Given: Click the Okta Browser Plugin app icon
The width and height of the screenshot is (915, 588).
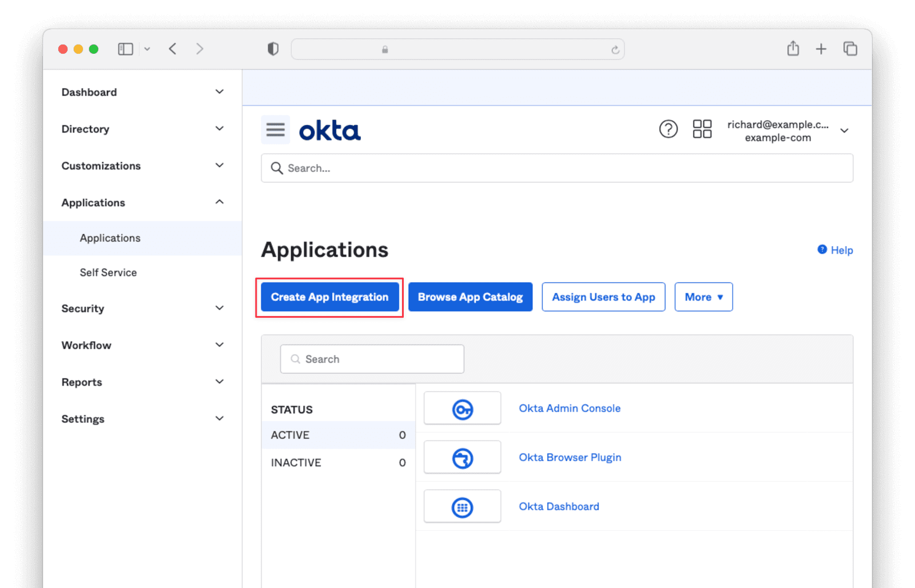Looking at the screenshot, I should coord(462,458).
